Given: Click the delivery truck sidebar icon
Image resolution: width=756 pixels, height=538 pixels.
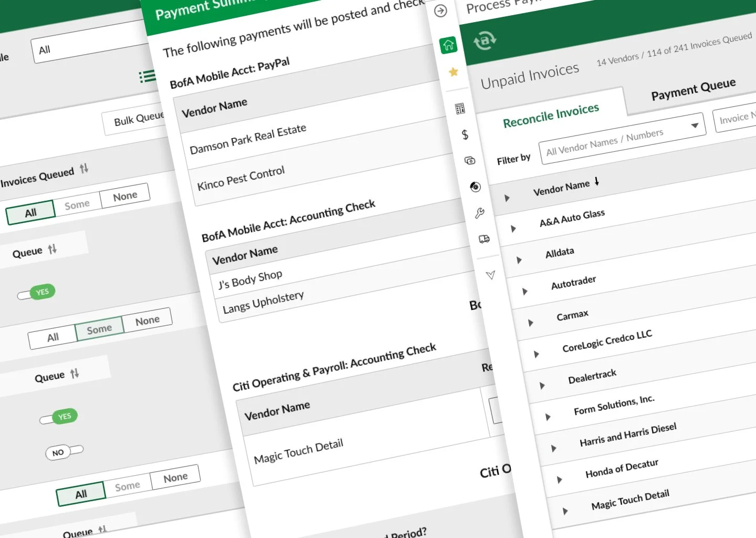Looking at the screenshot, I should point(485,239).
